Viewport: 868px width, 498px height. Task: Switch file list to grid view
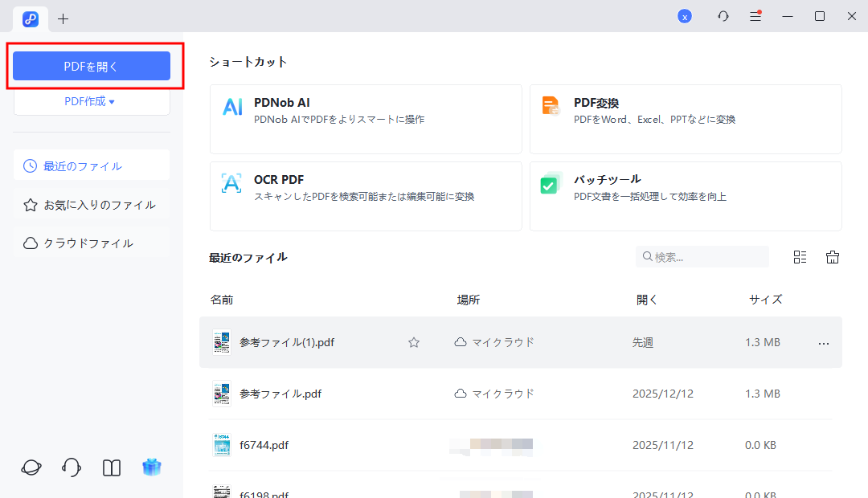(800, 256)
